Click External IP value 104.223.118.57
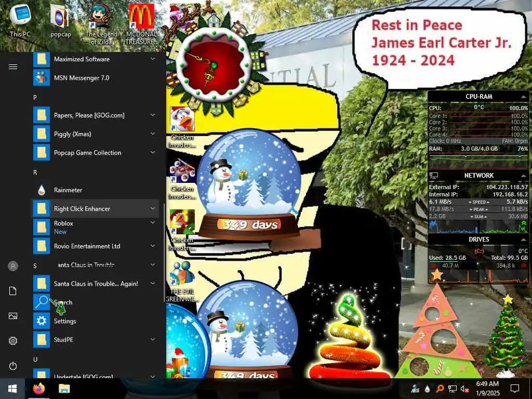This screenshot has height=399, width=532. click(507, 187)
